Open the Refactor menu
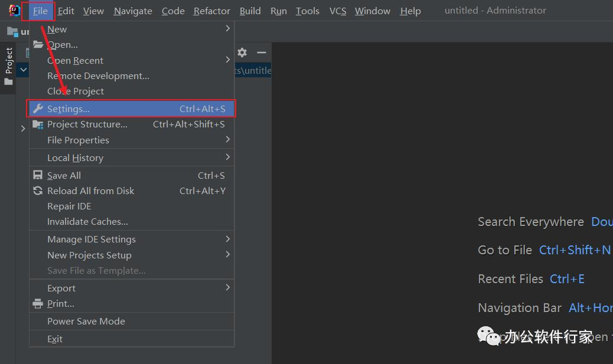The width and height of the screenshot is (613, 364). point(211,11)
